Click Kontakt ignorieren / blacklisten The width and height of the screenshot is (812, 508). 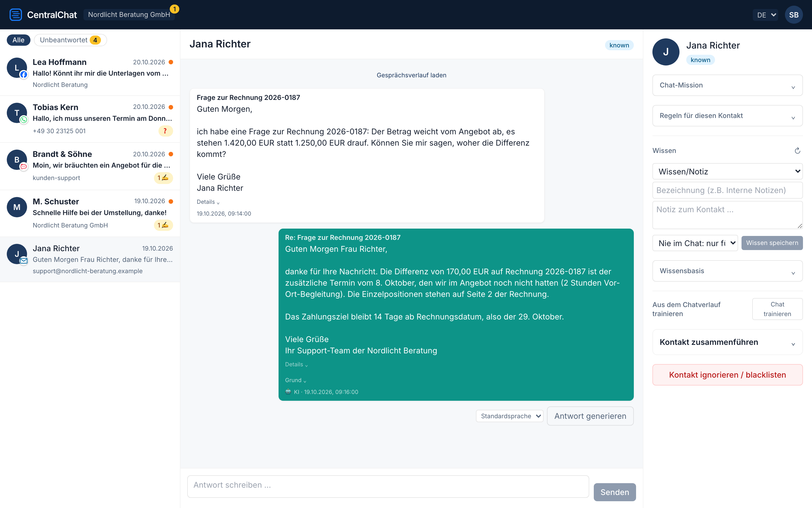pyautogui.click(x=727, y=375)
